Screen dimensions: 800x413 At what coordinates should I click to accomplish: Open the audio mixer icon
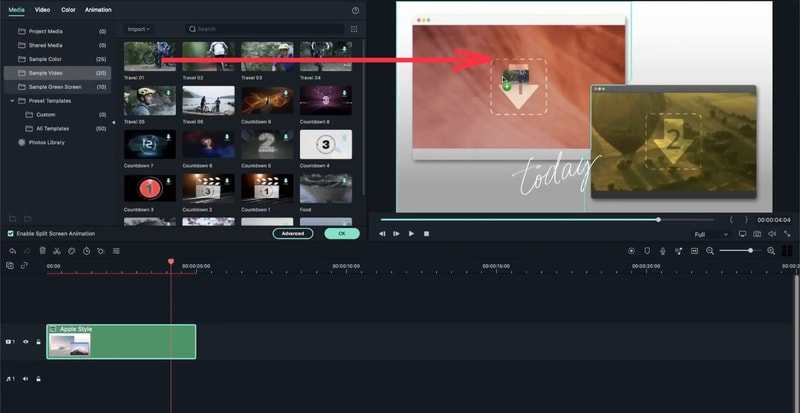679,251
